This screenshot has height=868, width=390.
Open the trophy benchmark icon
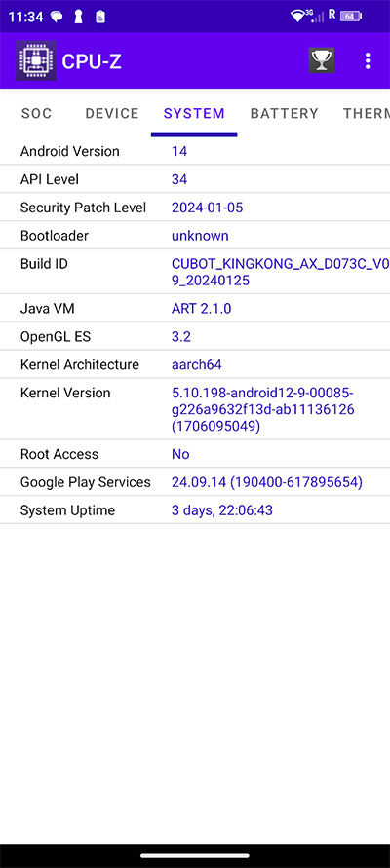(322, 60)
